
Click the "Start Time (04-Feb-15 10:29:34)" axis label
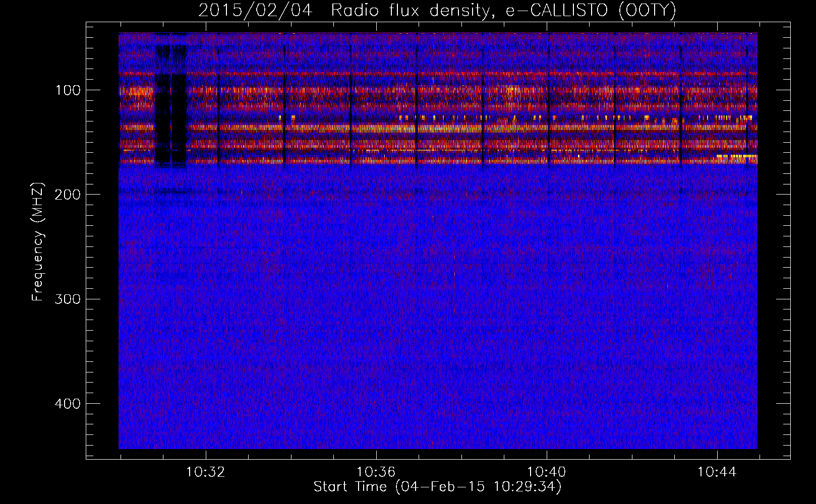tap(437, 487)
